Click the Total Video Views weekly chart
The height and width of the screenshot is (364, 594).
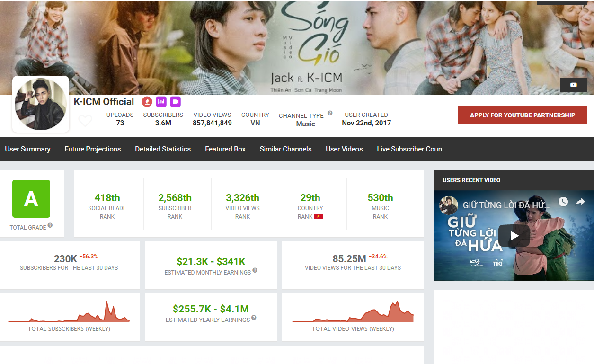click(353, 311)
